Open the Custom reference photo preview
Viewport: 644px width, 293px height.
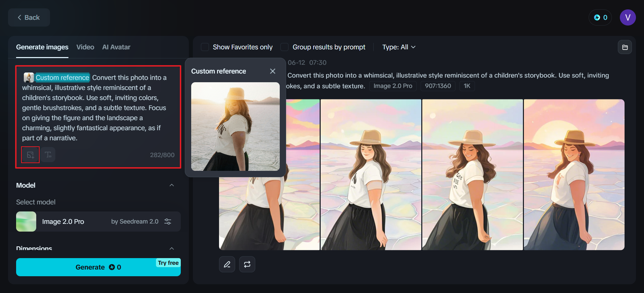click(x=235, y=127)
